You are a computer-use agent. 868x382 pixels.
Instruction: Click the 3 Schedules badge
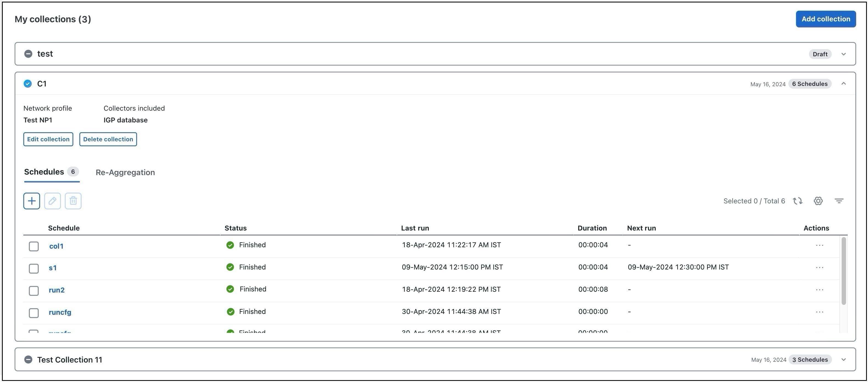pos(810,359)
